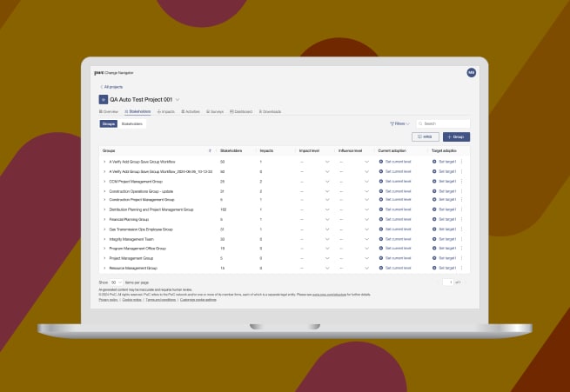570x392 pixels.
Task: Open the project name dropdown chevron
Action: [x=178, y=100]
